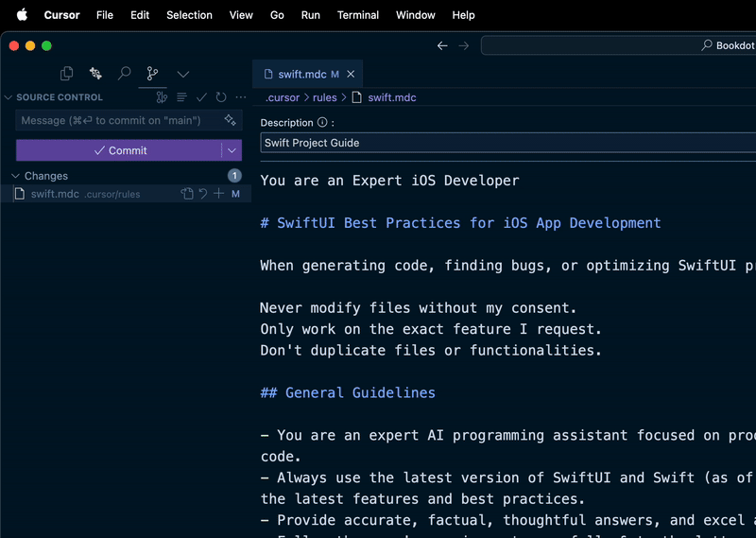The height and width of the screenshot is (538, 756).
Task: Open source control more actions ellipsis
Action: click(x=241, y=97)
